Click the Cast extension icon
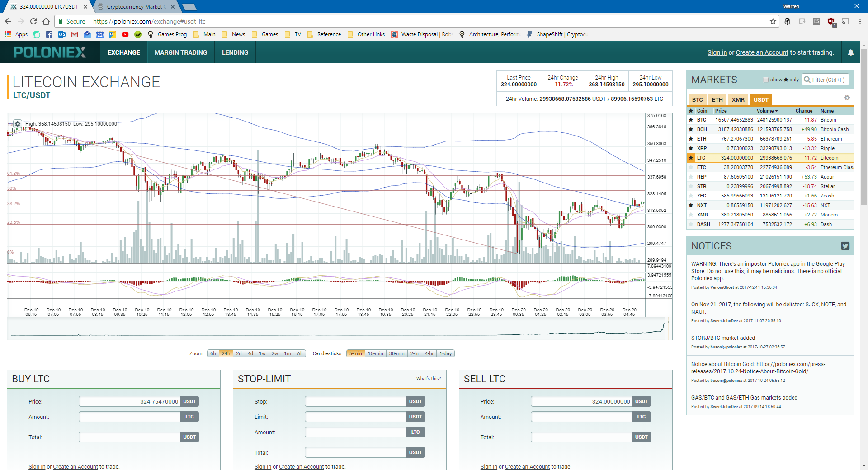 point(845,21)
